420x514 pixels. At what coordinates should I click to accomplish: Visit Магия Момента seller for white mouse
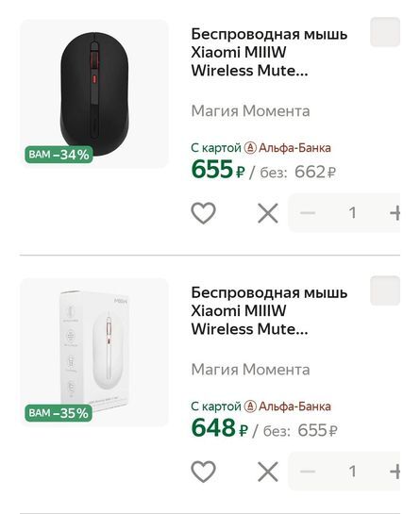[250, 370]
